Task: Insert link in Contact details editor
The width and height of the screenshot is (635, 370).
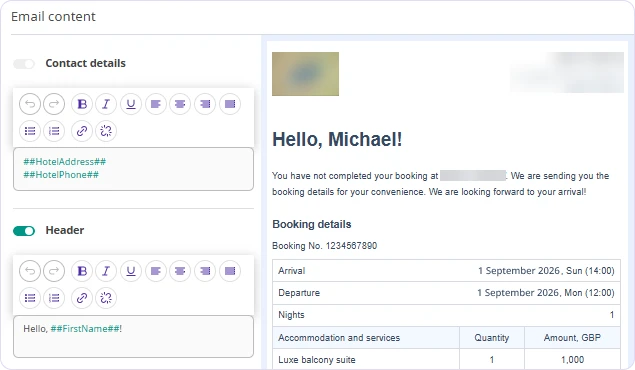Action: click(82, 131)
